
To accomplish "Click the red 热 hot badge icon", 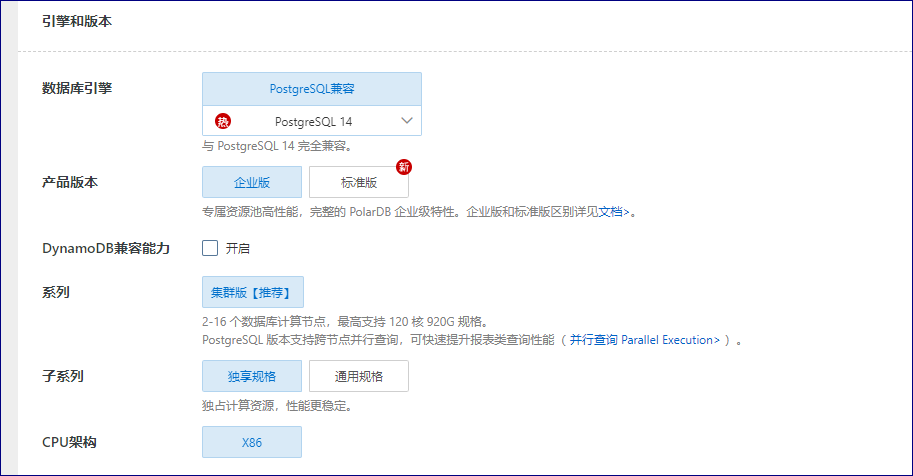I will (223, 121).
